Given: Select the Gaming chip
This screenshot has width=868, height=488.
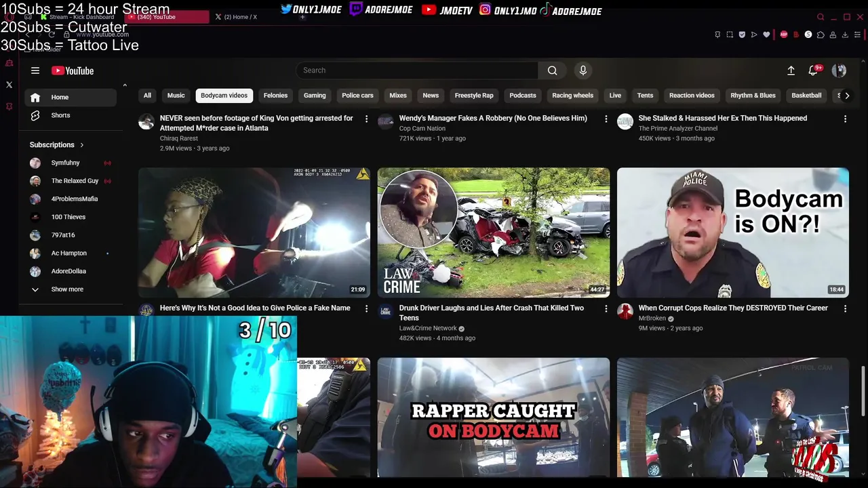Looking at the screenshot, I should [x=315, y=96].
